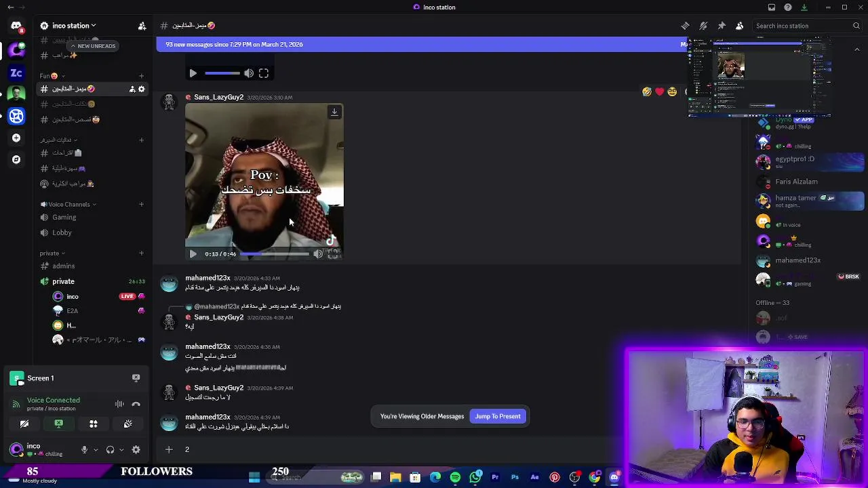This screenshot has height=488, width=868.
Task: Seek the main video progress bar
Action: click(x=275, y=254)
